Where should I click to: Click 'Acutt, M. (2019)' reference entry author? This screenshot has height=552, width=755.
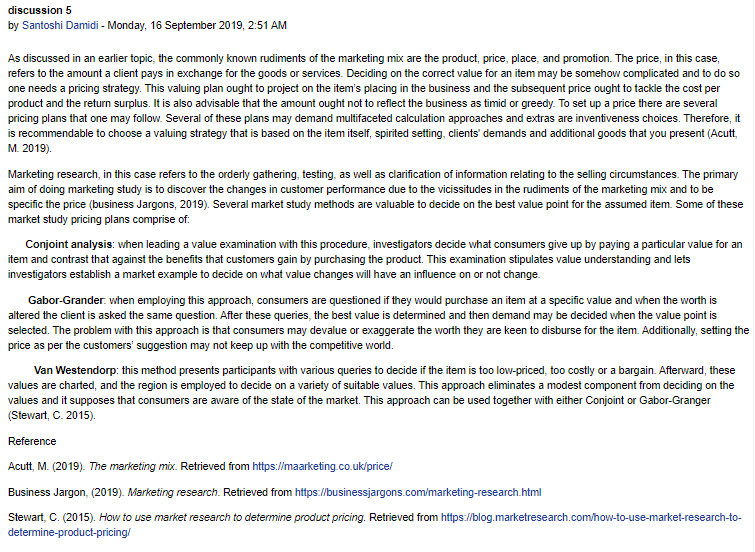46,466
